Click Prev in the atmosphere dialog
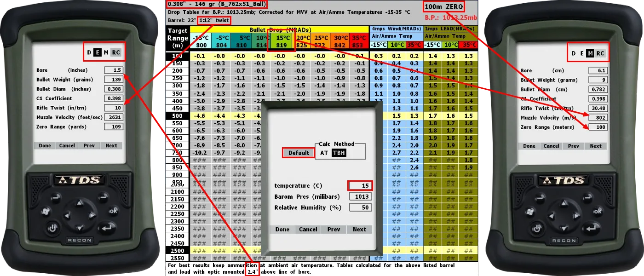Screen dimensions: 644x276 coord(334,229)
